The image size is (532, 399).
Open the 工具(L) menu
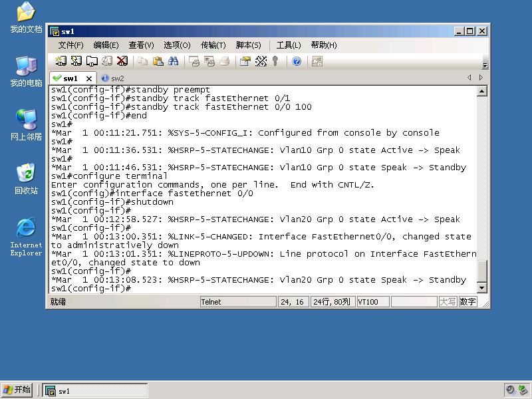tap(289, 45)
